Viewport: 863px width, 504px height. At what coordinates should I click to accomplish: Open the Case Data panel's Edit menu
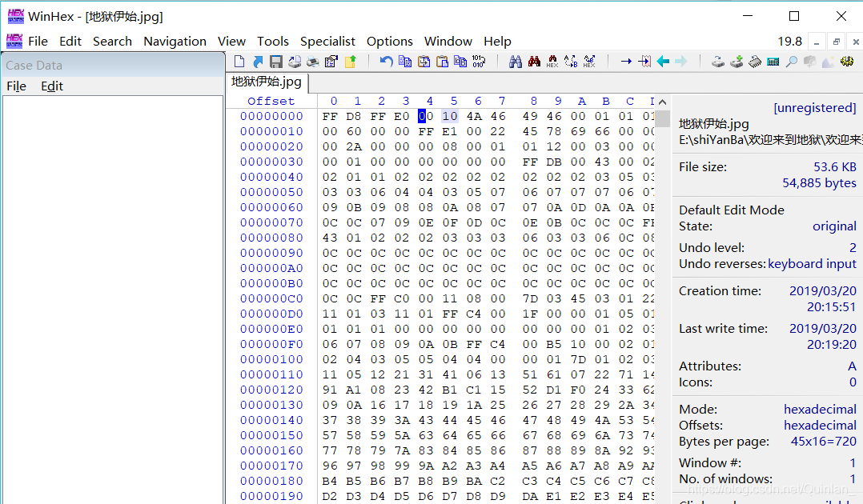pyautogui.click(x=52, y=86)
